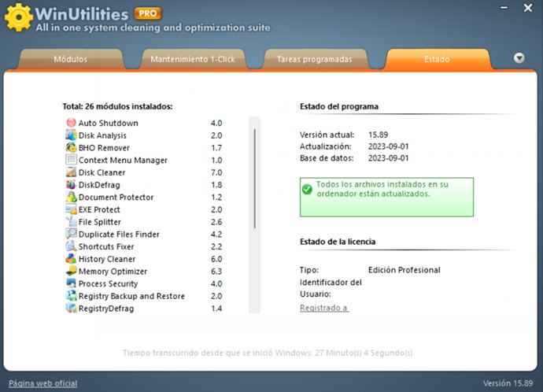Click the PRO badge in the header
Image resolution: width=543 pixels, height=392 pixels.
[148, 13]
